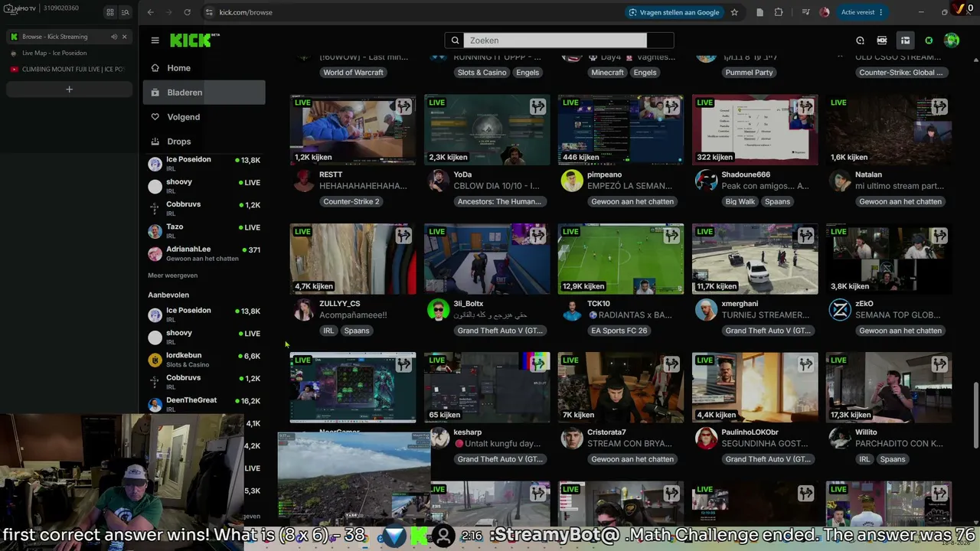The height and width of the screenshot is (551, 980).
Task: Open the tab grid overview icon
Action: (110, 12)
